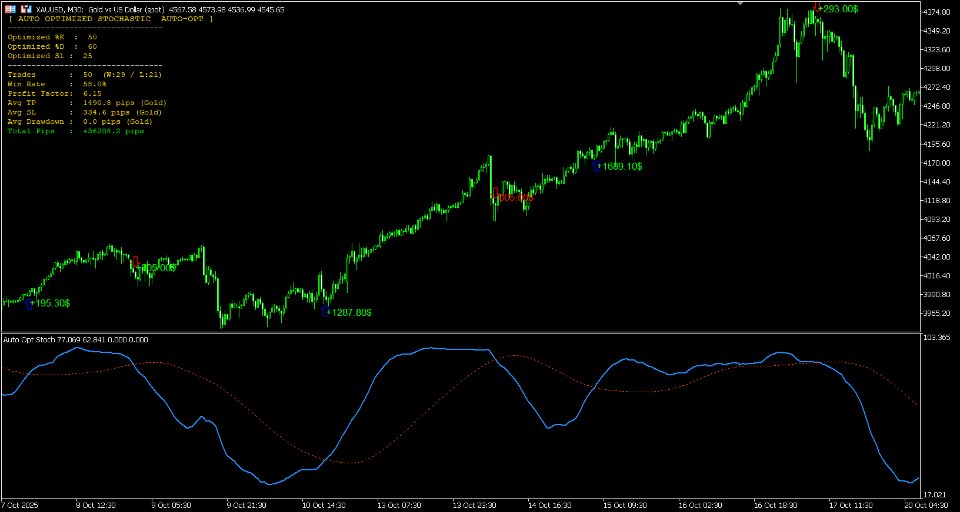Click the 10 Oct 14:30 time axis label
The height and width of the screenshot is (512, 960).
click(322, 506)
